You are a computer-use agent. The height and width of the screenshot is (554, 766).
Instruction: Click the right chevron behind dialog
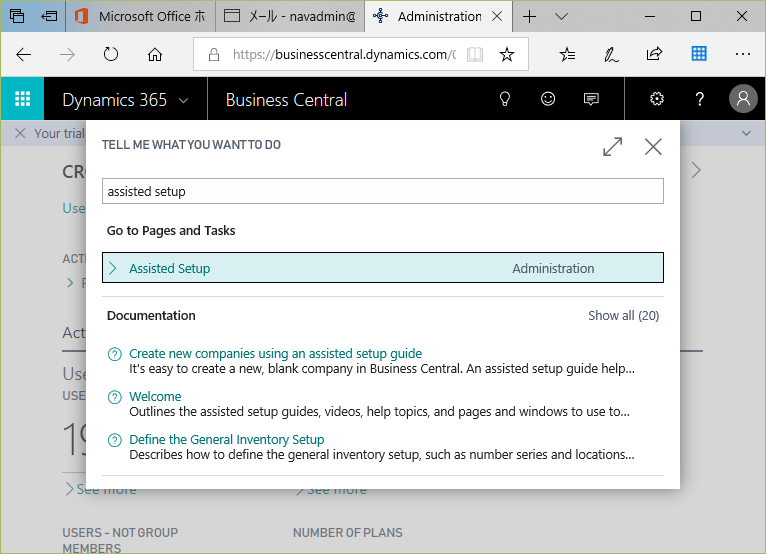click(x=696, y=170)
